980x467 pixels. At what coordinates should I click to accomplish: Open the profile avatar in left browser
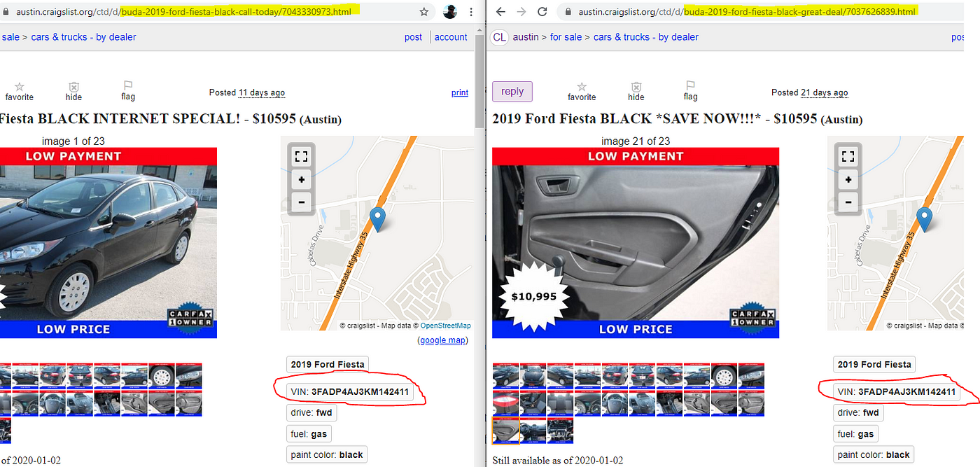[451, 12]
